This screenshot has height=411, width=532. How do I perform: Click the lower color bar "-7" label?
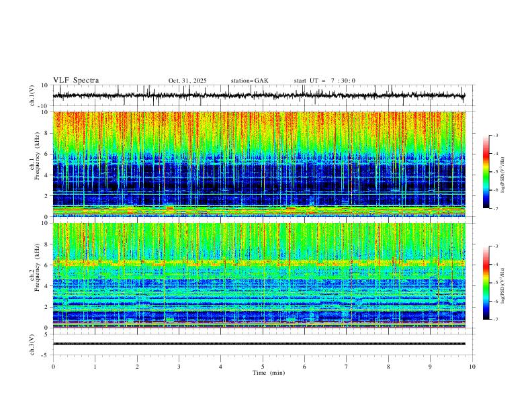click(x=496, y=320)
